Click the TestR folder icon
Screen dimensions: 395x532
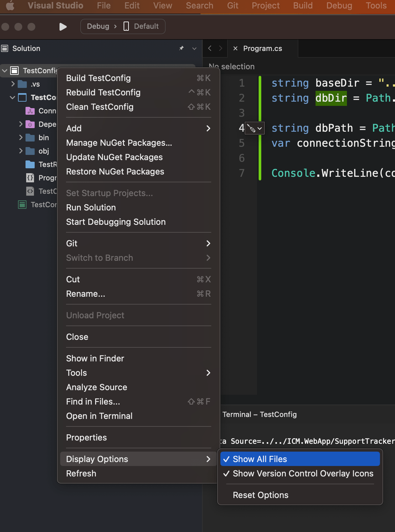coord(30,164)
